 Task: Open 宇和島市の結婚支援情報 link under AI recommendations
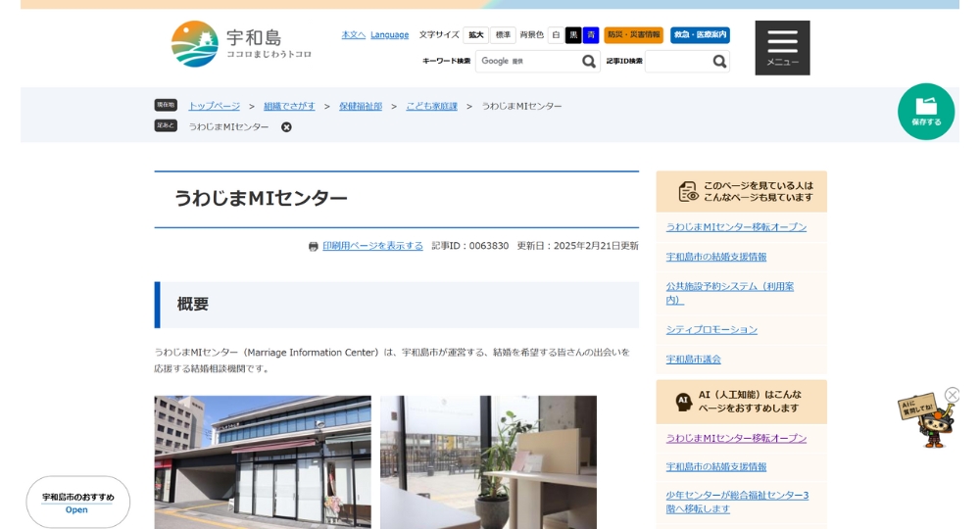[x=716, y=466]
